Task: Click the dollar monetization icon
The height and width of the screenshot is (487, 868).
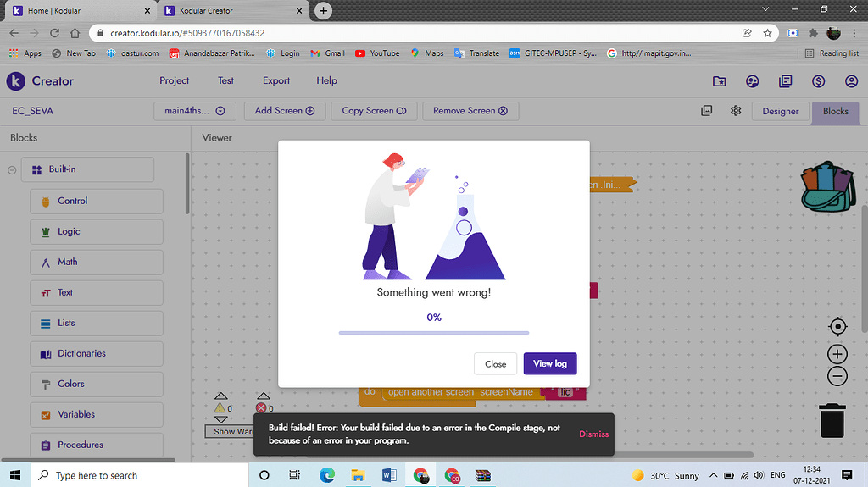Action: click(818, 81)
